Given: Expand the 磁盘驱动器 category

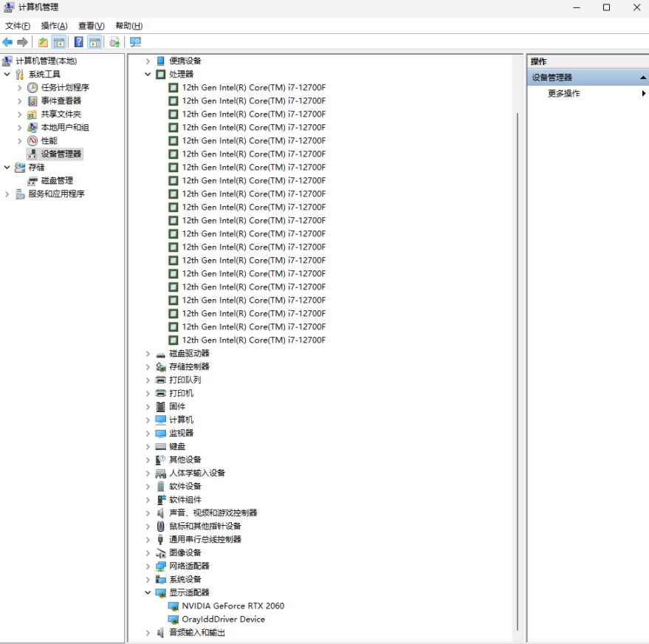Looking at the screenshot, I should pyautogui.click(x=148, y=354).
